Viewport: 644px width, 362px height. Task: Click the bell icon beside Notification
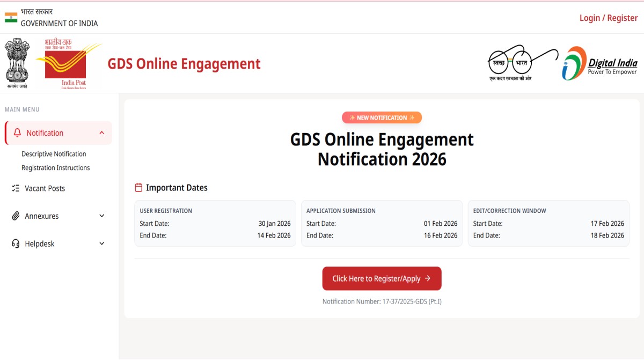[x=17, y=133]
